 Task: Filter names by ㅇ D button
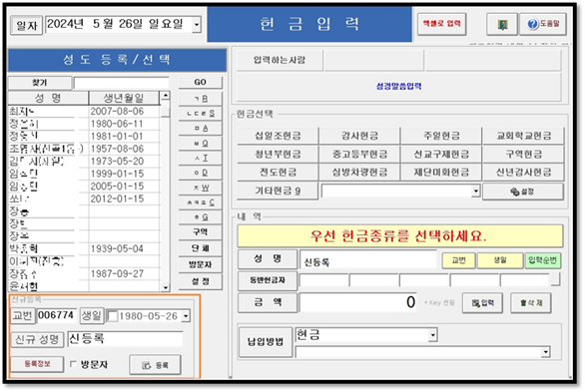coord(200,173)
